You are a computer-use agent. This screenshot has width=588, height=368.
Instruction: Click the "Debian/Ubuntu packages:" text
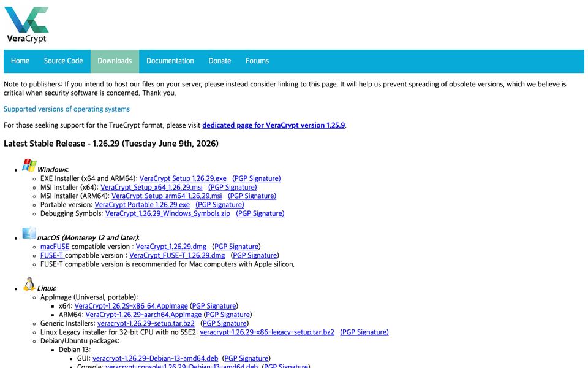coord(80,340)
